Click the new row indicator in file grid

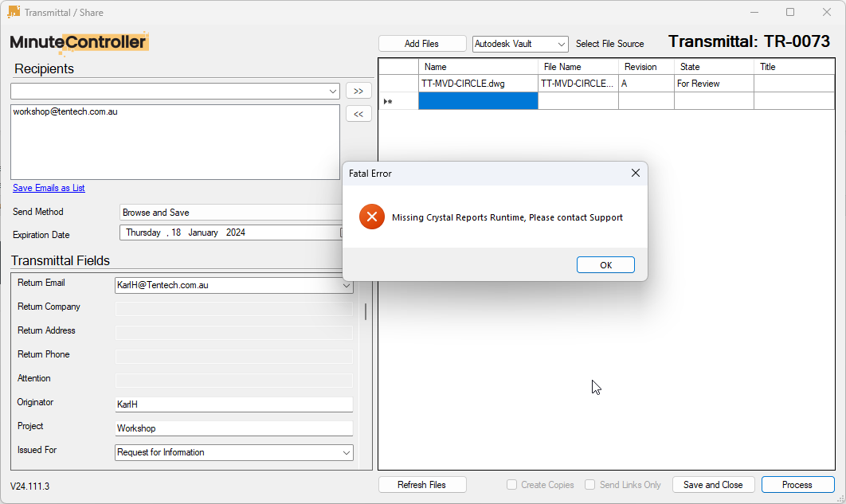click(x=388, y=100)
